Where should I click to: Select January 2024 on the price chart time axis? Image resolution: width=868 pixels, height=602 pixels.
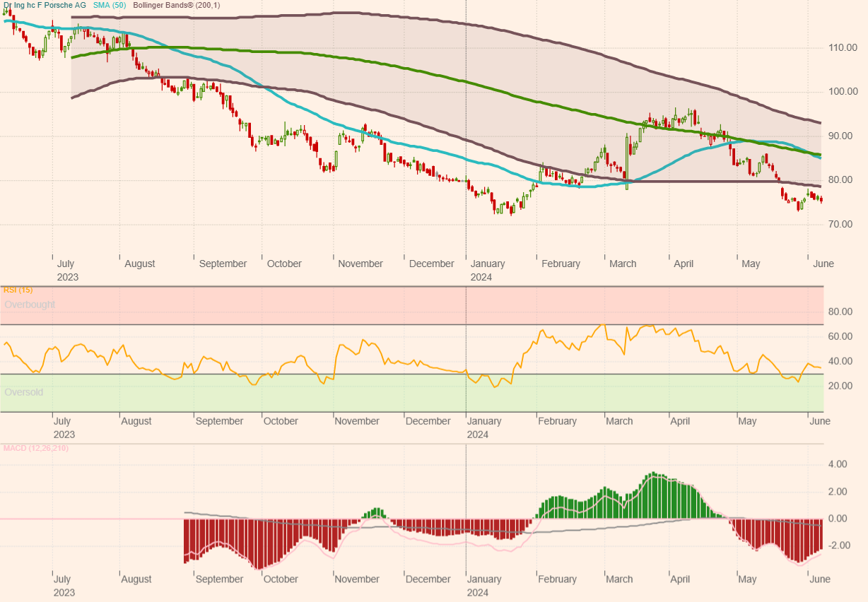[x=488, y=270]
